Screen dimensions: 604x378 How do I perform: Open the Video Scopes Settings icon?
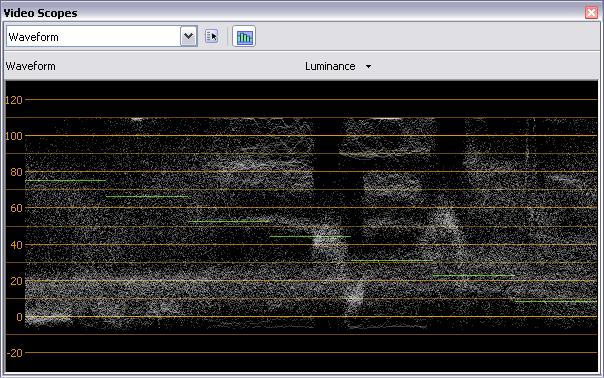(211, 37)
